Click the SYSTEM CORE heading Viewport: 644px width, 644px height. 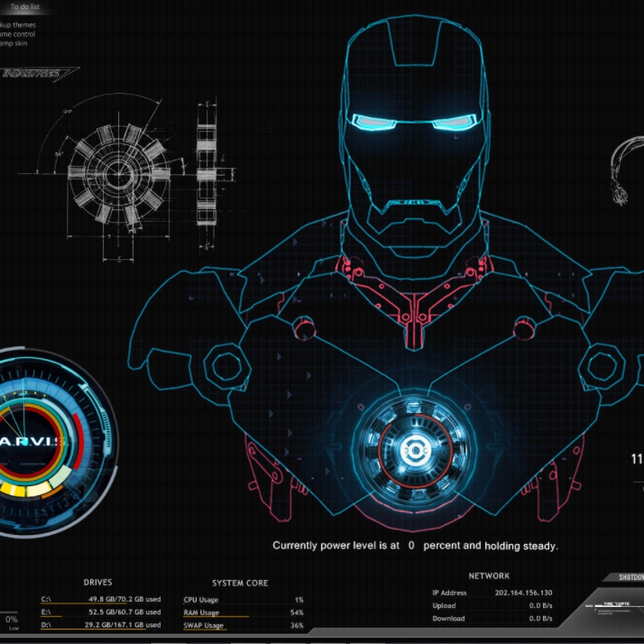240,584
